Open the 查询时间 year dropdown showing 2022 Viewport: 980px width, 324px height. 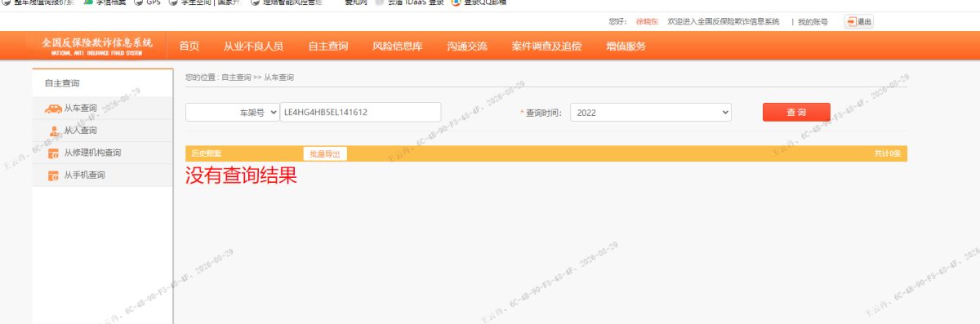(x=650, y=112)
